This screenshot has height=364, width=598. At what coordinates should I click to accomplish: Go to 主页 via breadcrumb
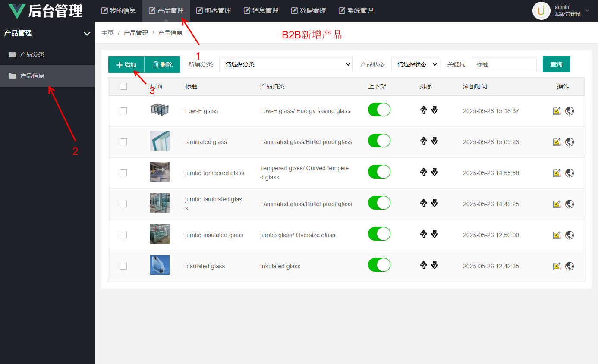[107, 33]
